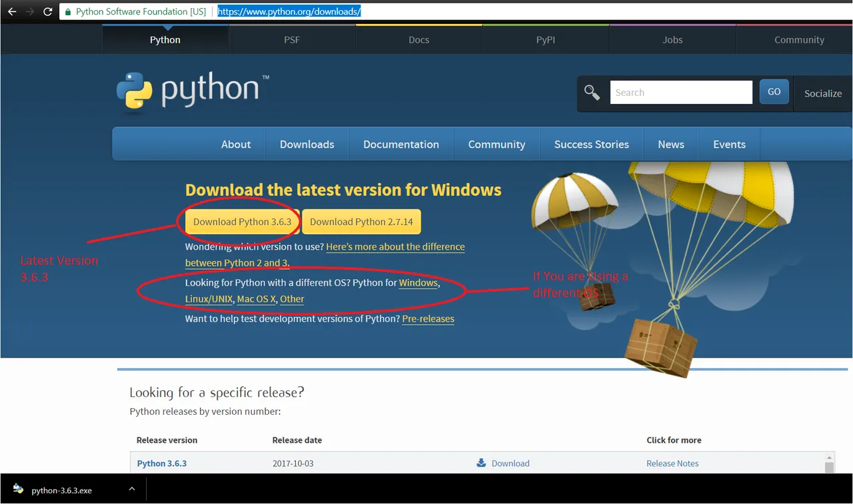This screenshot has width=853, height=504.
Task: Click the GO search button
Action: [x=774, y=92]
